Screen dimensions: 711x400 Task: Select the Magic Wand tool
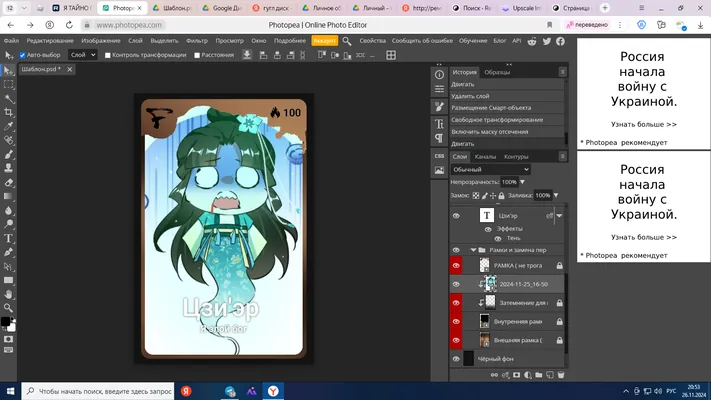[x=9, y=98]
